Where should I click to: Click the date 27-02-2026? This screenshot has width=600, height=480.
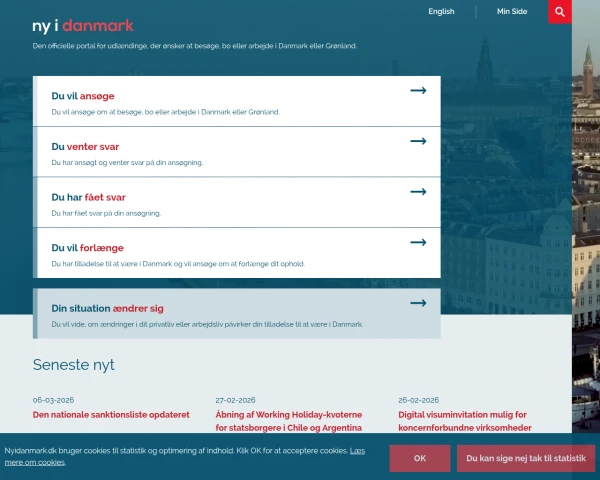tap(235, 400)
